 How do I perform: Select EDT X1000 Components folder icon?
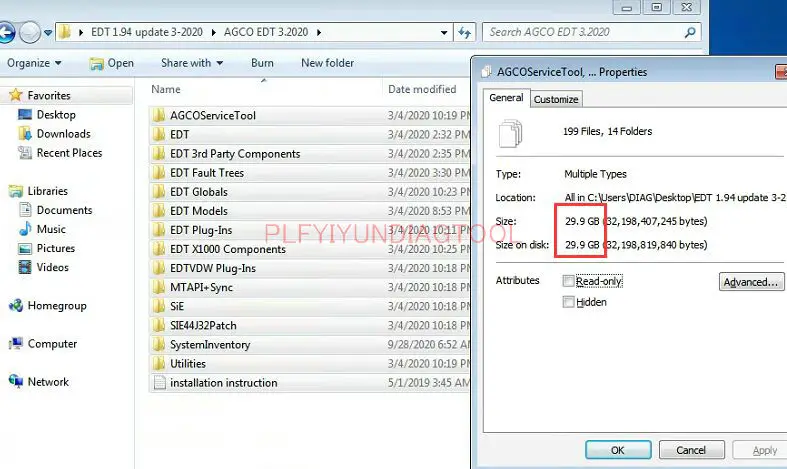tap(159, 249)
